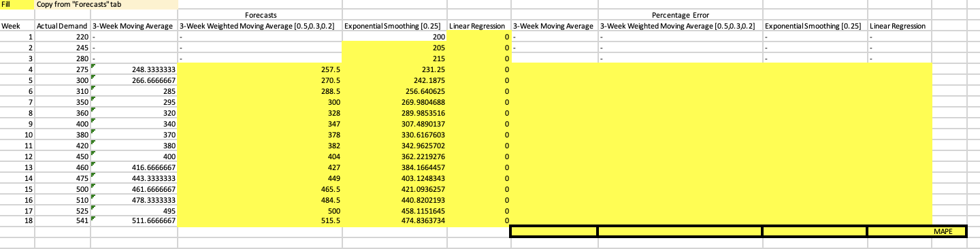Screen dimensions: 980x249
Task: Click exponential smoothing cell 256.640625
Action: (x=395, y=90)
